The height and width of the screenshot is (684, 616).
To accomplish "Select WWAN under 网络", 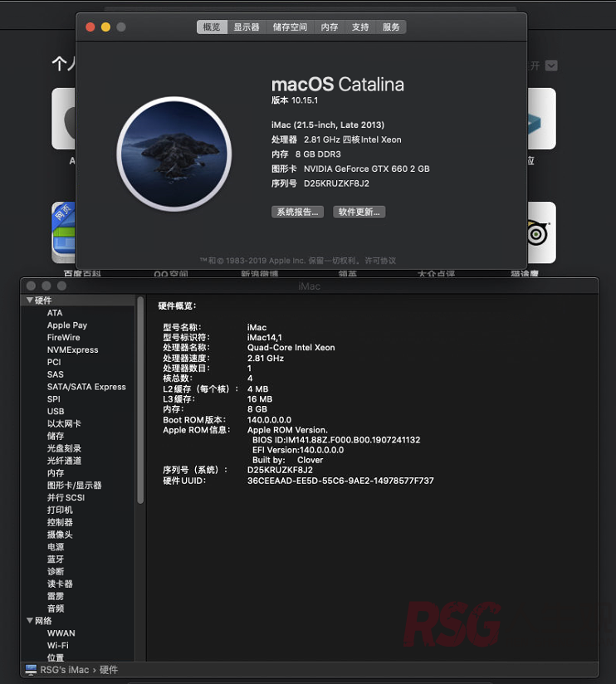I will [61, 633].
